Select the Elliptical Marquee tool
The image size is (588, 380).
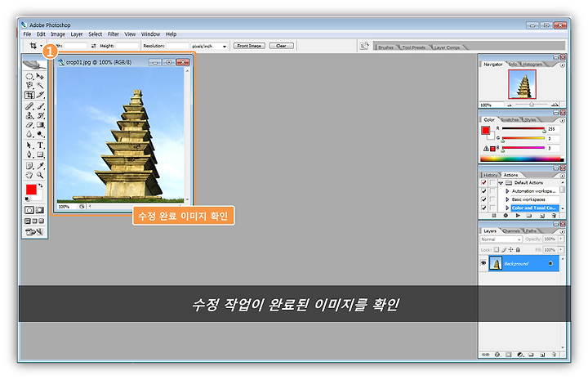point(29,77)
